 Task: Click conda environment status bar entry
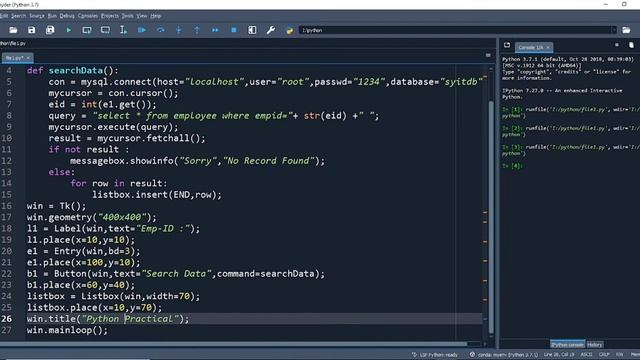click(504, 355)
